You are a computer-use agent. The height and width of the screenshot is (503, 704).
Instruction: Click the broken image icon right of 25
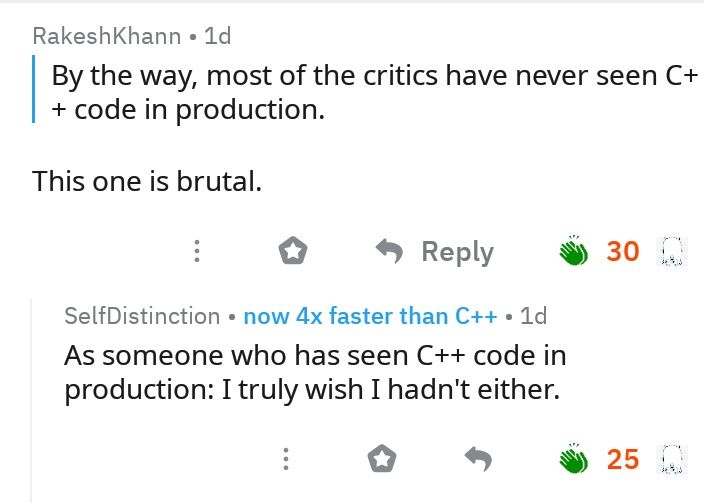672,459
